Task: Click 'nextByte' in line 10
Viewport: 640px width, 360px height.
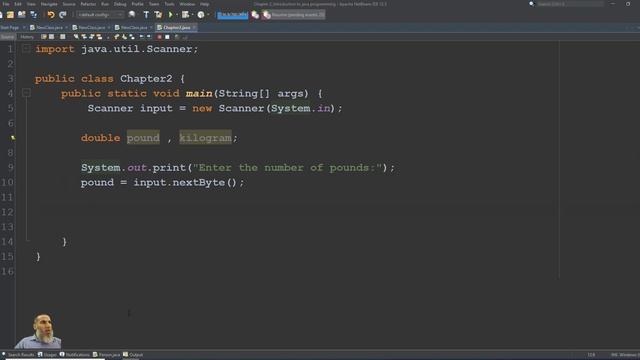Action: click(198, 182)
